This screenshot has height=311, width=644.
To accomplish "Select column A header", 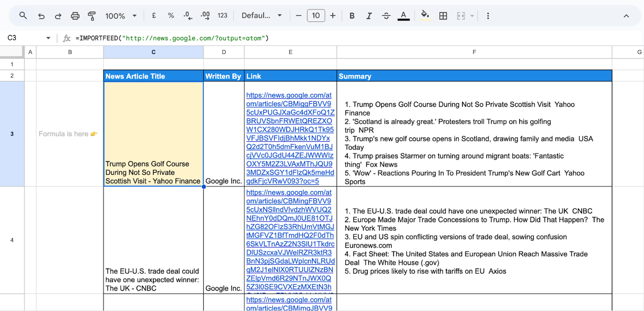I will click(30, 52).
